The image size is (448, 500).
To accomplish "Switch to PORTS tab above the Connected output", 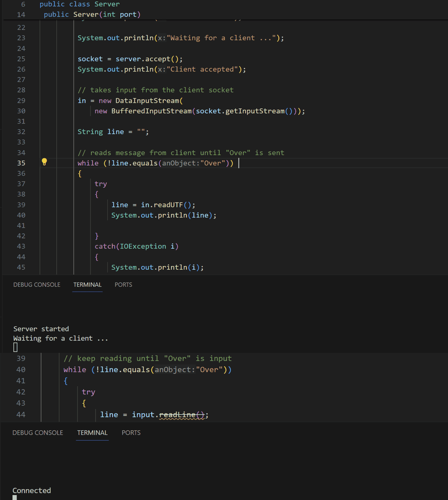I will (131, 432).
